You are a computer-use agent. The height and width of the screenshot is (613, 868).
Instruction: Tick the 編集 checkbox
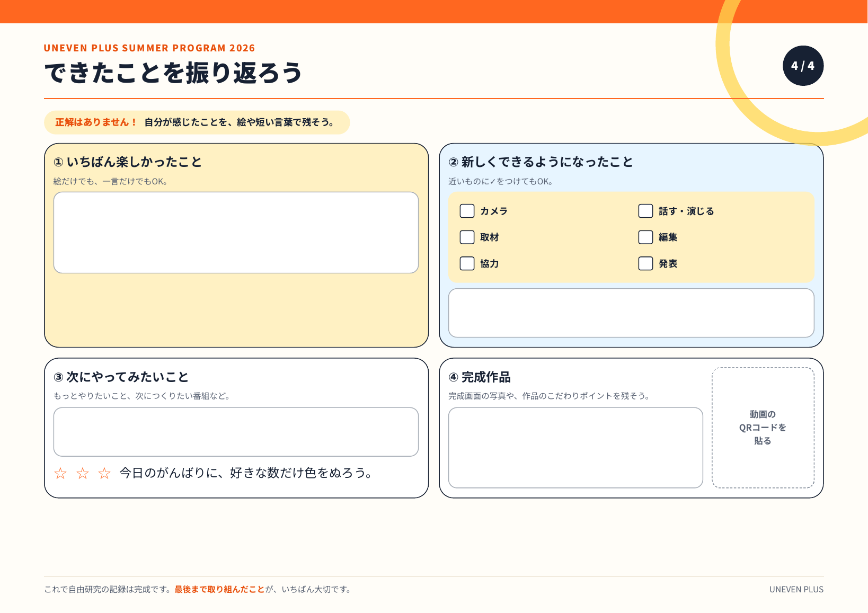pos(645,237)
